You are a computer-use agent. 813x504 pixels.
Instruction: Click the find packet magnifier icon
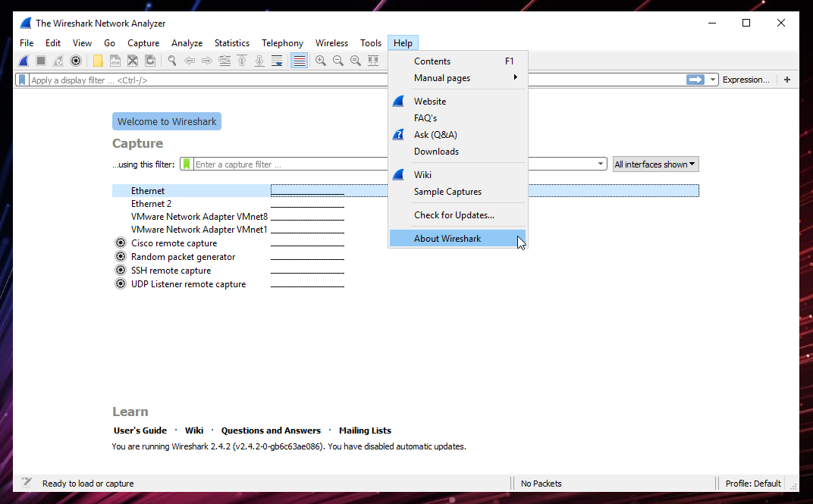172,61
